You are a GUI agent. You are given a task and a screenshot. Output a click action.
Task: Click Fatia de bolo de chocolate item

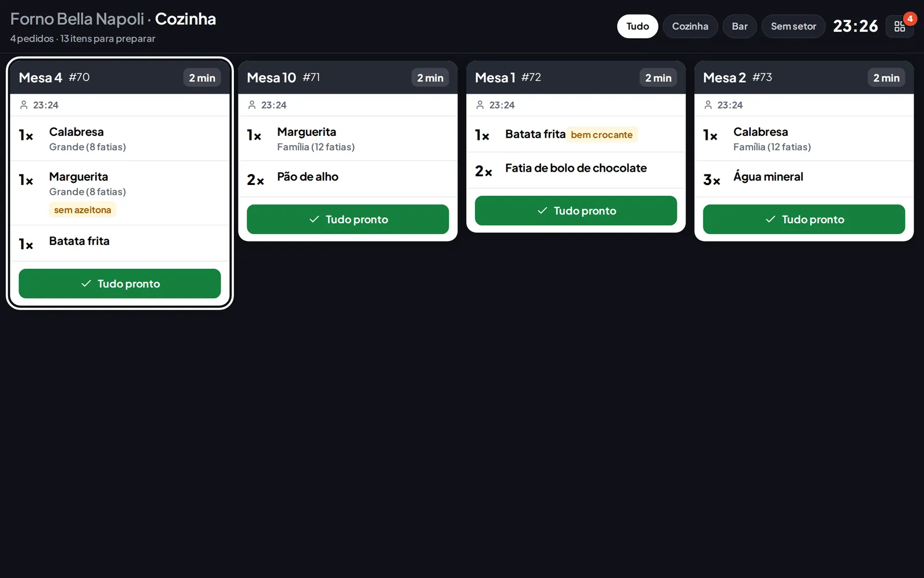pyautogui.click(x=576, y=170)
